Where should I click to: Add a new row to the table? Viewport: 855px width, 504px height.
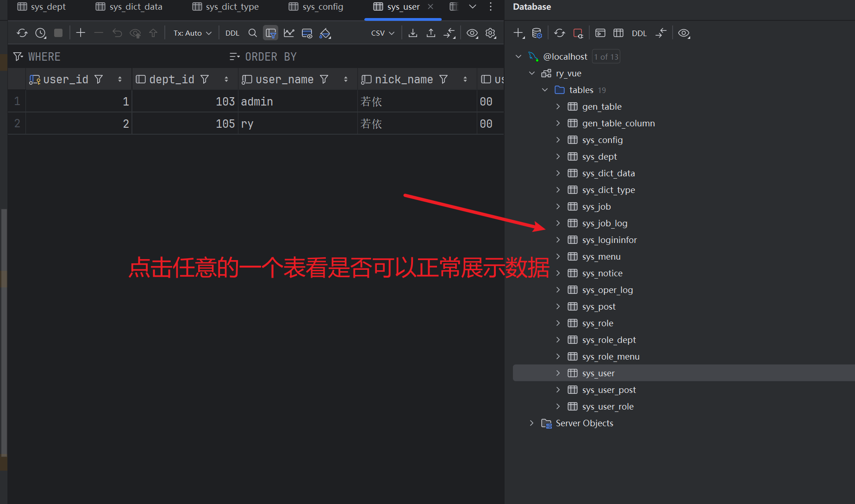(x=81, y=33)
